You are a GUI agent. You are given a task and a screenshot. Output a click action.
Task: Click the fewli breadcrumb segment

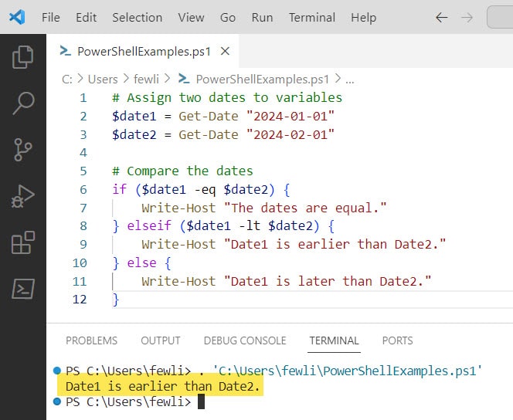[146, 79]
